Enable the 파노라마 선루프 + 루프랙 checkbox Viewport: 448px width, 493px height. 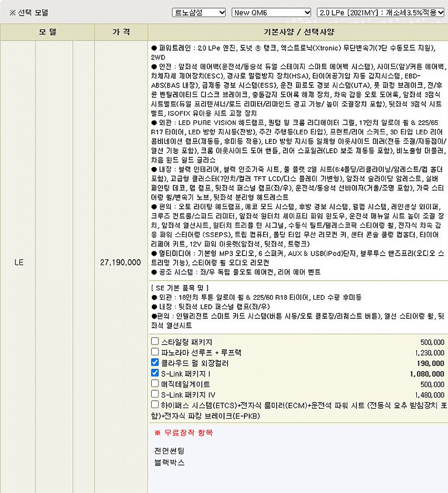pyautogui.click(x=155, y=352)
